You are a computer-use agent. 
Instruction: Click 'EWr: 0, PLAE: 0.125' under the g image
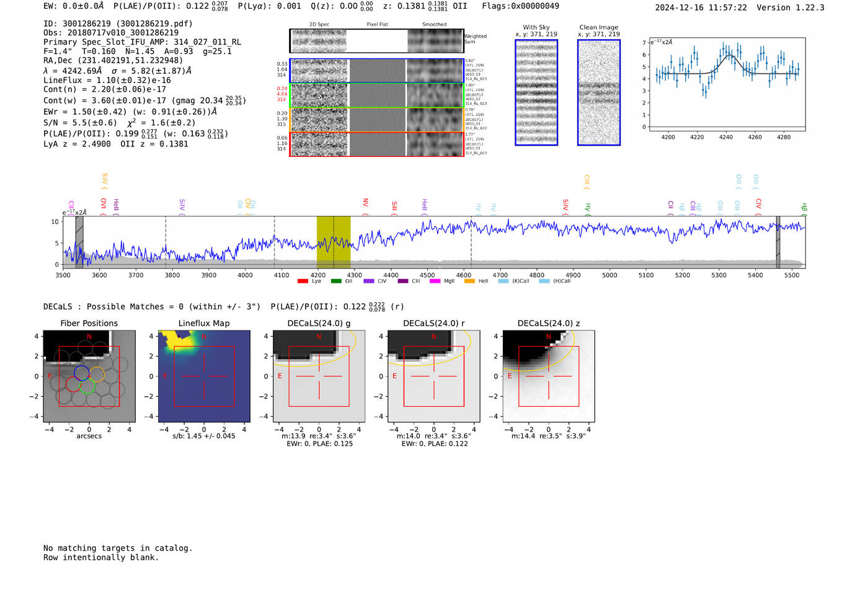point(319,443)
